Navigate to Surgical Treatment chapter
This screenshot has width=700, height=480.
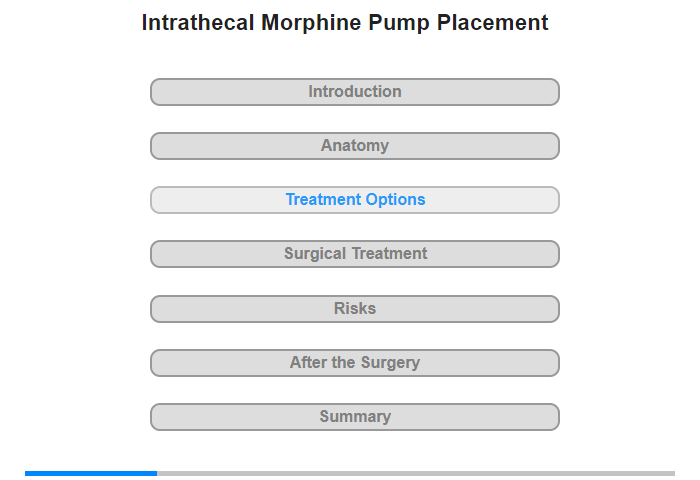(x=354, y=254)
